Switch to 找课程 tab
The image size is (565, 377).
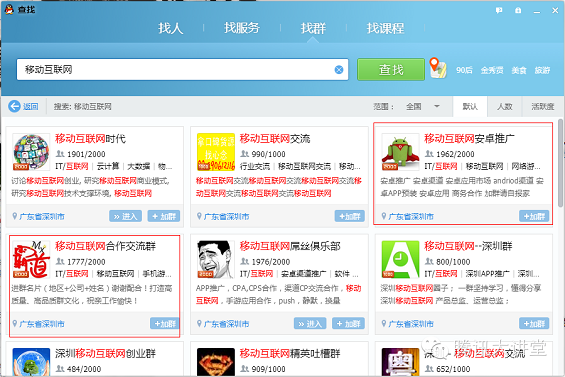tap(385, 28)
